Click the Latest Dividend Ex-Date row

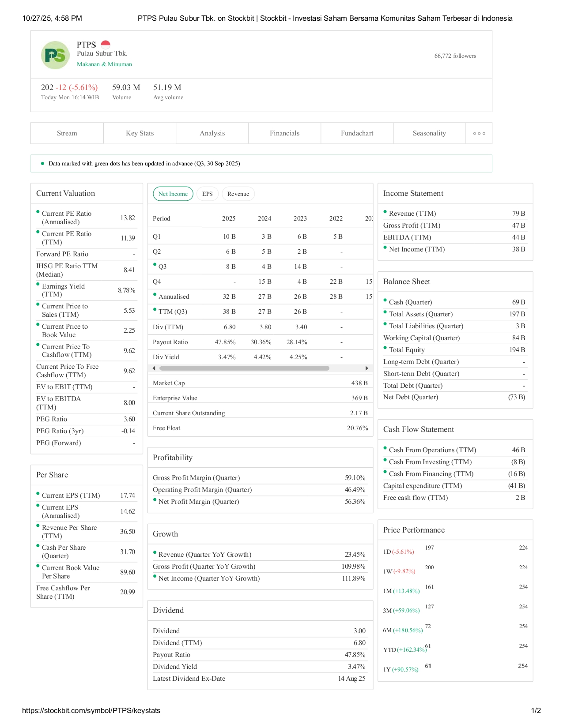tap(259, 679)
